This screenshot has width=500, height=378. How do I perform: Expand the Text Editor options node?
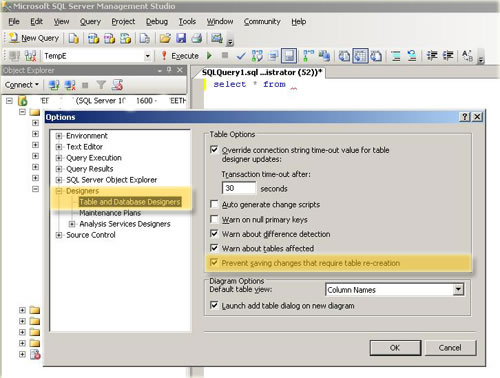click(x=59, y=147)
